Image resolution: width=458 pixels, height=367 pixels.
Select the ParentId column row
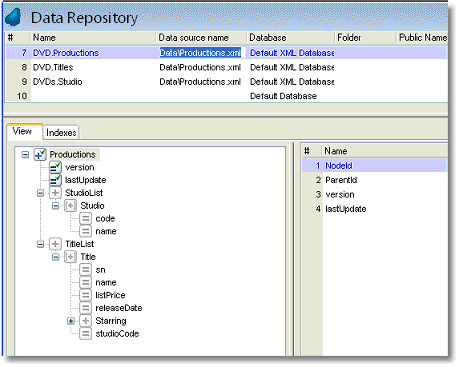pyautogui.click(x=374, y=180)
